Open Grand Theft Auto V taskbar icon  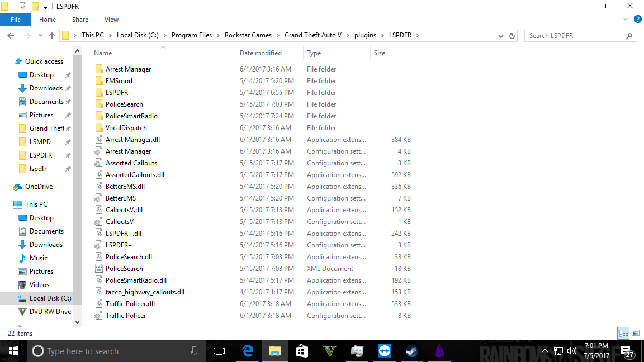330,351
